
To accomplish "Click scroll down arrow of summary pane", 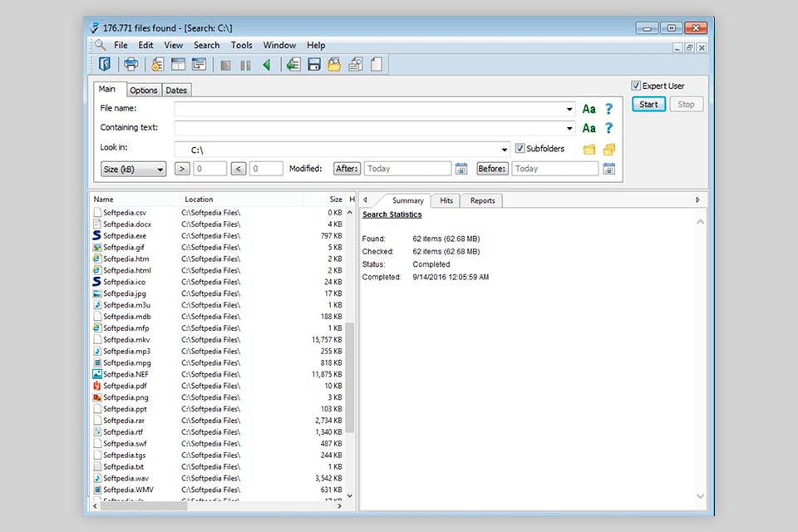I will [700, 496].
